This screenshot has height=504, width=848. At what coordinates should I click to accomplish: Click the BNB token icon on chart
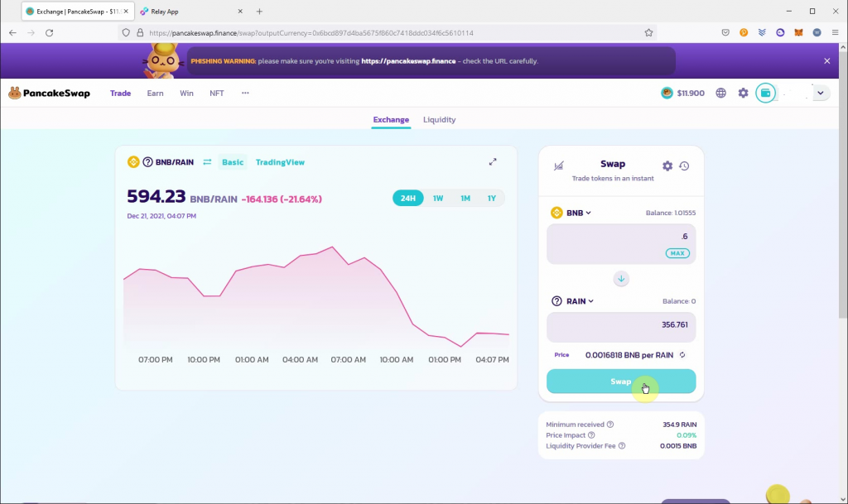coord(133,162)
